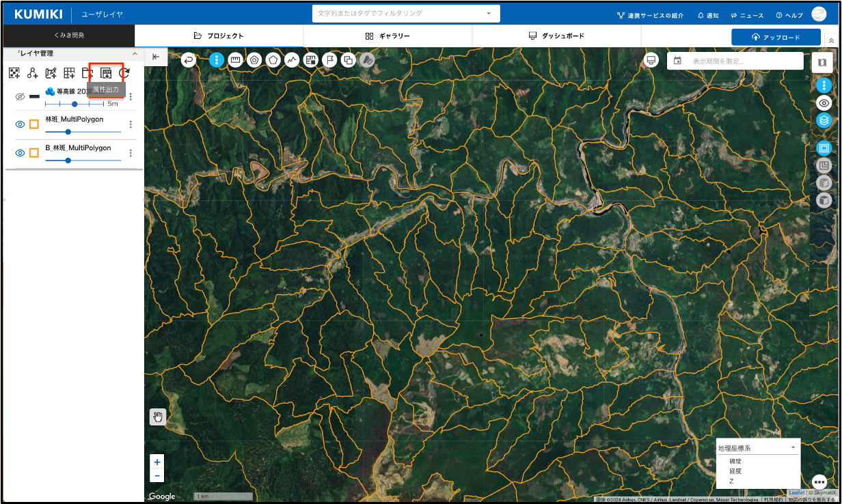
Task: Click the pentagon polygon draw tool
Action: click(273, 60)
